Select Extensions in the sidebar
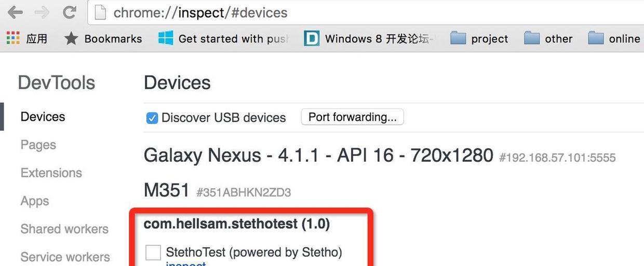The width and height of the screenshot is (644, 266). [51, 173]
